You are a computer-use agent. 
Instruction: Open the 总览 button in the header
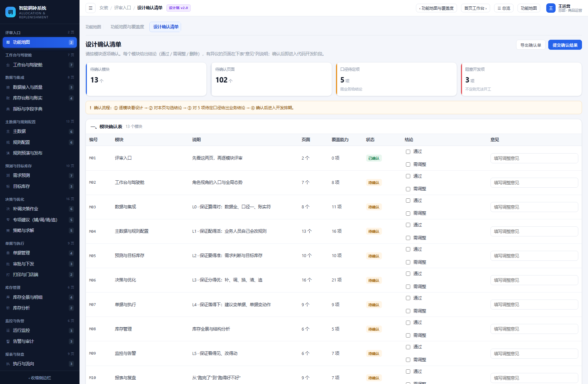[x=504, y=8]
